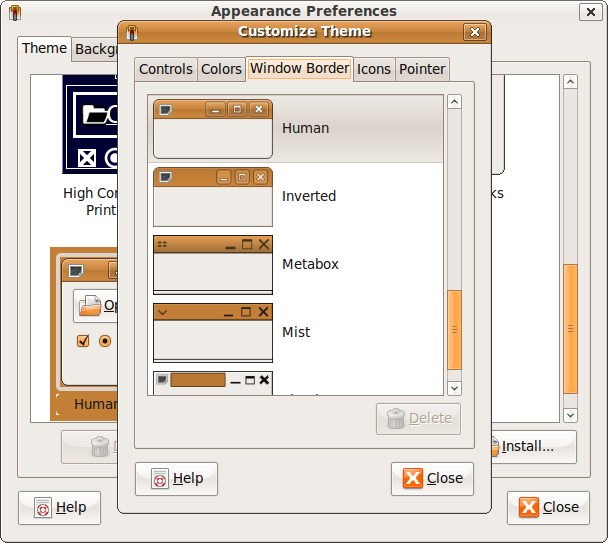The height and width of the screenshot is (543, 608).
Task: Choose the Metabox window border preview
Action: tap(213, 265)
